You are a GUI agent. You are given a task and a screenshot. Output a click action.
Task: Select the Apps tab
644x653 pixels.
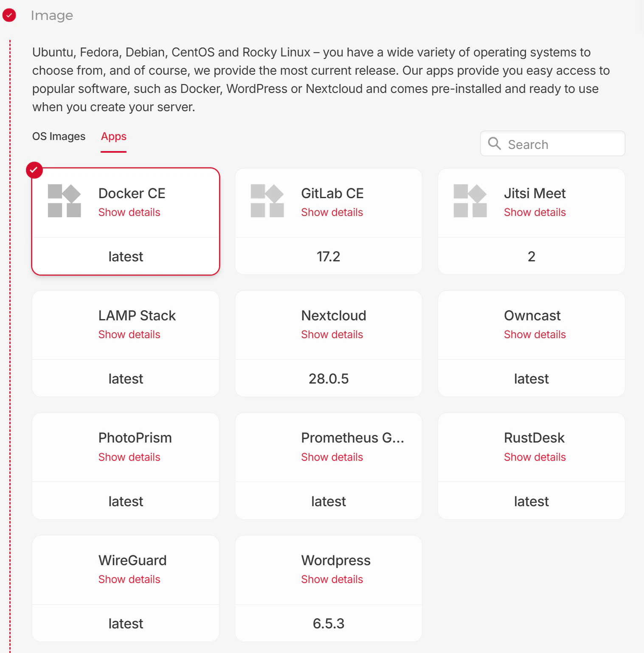pos(114,136)
